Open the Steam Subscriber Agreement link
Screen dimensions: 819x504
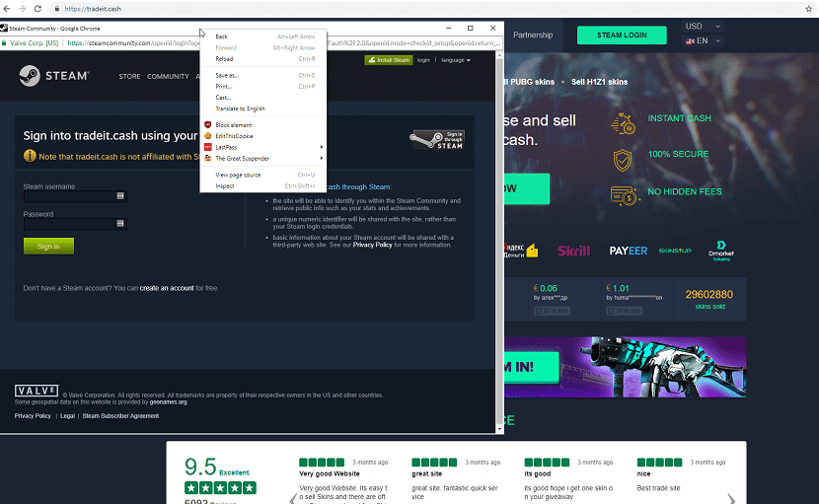coord(120,416)
